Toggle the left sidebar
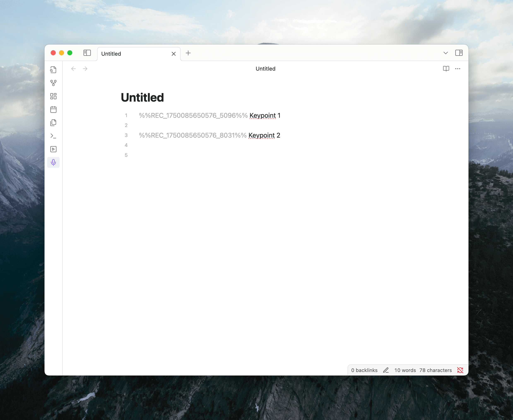The width and height of the screenshot is (513, 420). (x=87, y=53)
